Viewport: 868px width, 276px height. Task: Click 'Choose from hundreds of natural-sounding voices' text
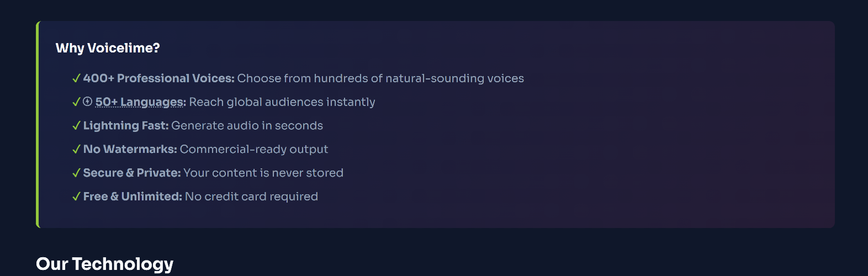[x=380, y=78]
